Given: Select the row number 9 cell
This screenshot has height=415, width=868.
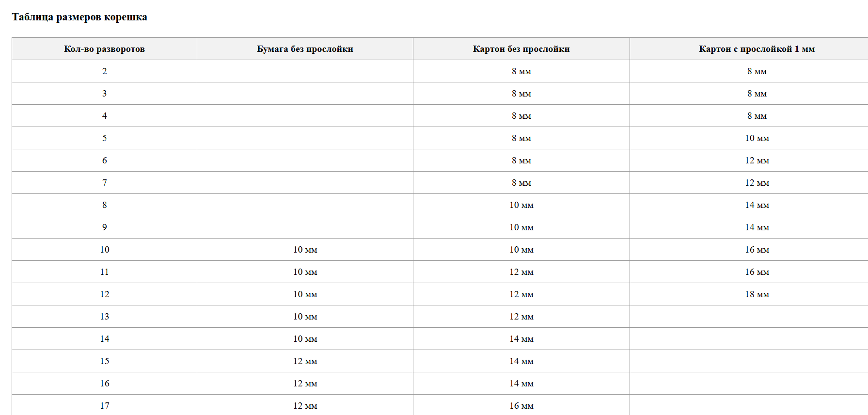Looking at the screenshot, I should coord(104,227).
